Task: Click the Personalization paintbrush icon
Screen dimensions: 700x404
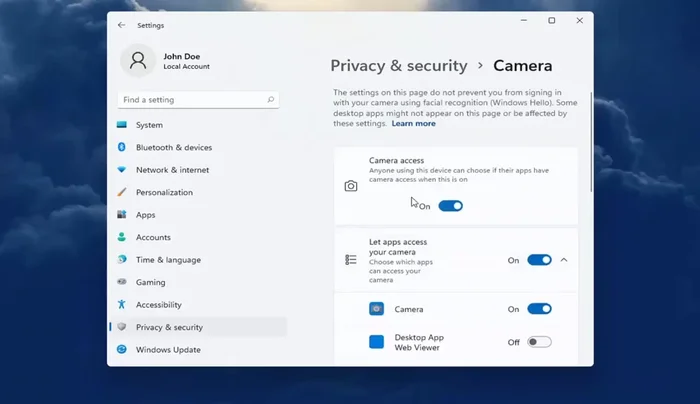Action: (122, 192)
